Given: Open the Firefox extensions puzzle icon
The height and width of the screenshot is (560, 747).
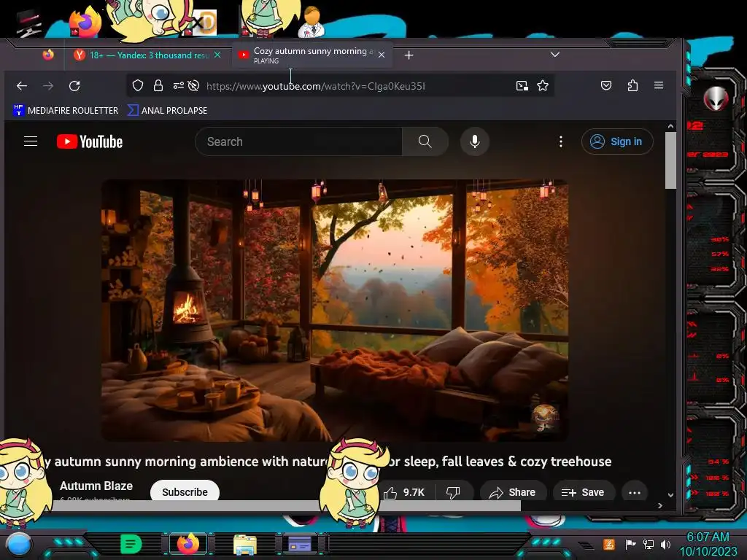Looking at the screenshot, I should (632, 86).
